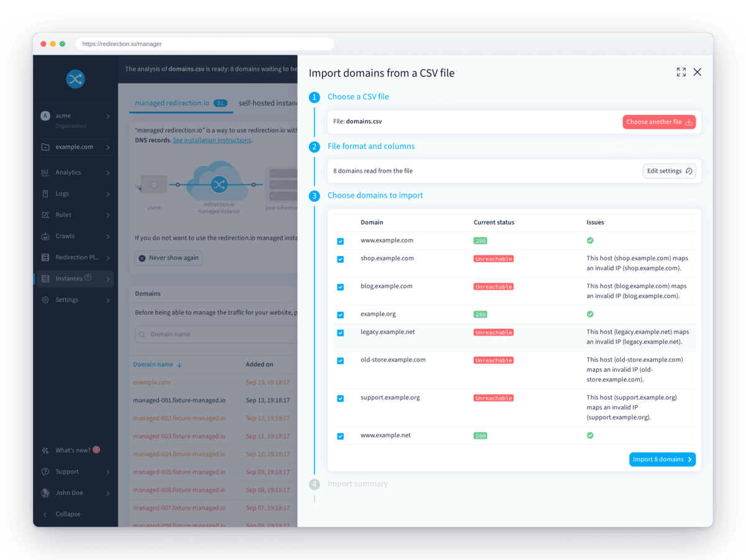Expand the Settings submenu chevron
The image size is (746, 560).
(x=108, y=300)
